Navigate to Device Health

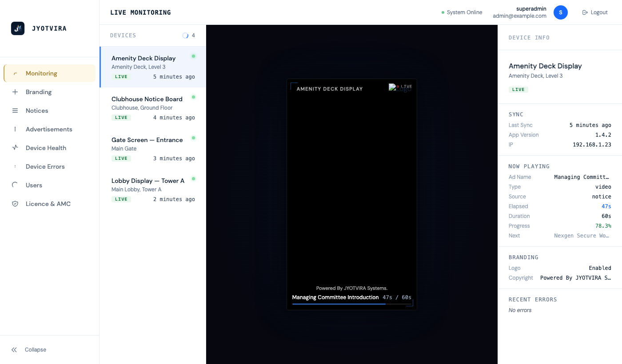tap(49, 148)
